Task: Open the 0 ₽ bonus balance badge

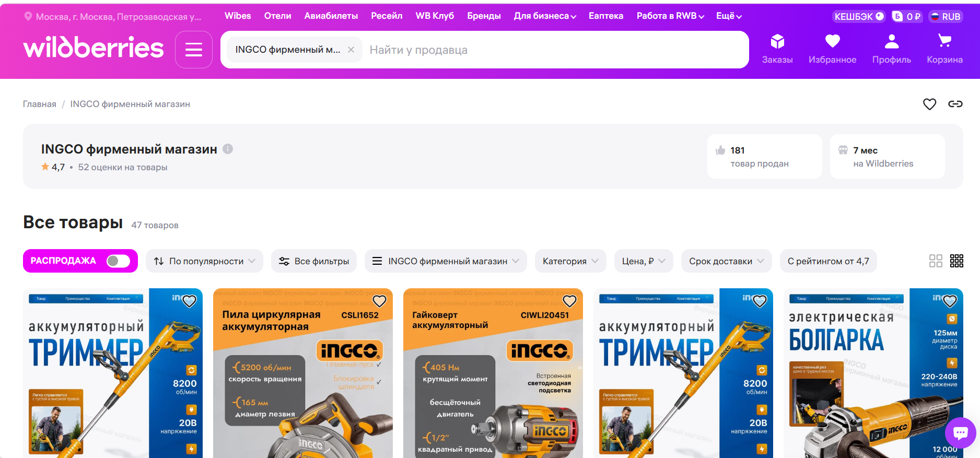Action: tap(907, 16)
